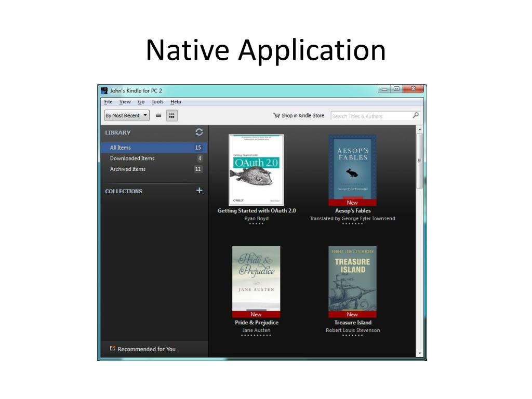Click the New banner on Aesop's Fables

[x=353, y=203]
